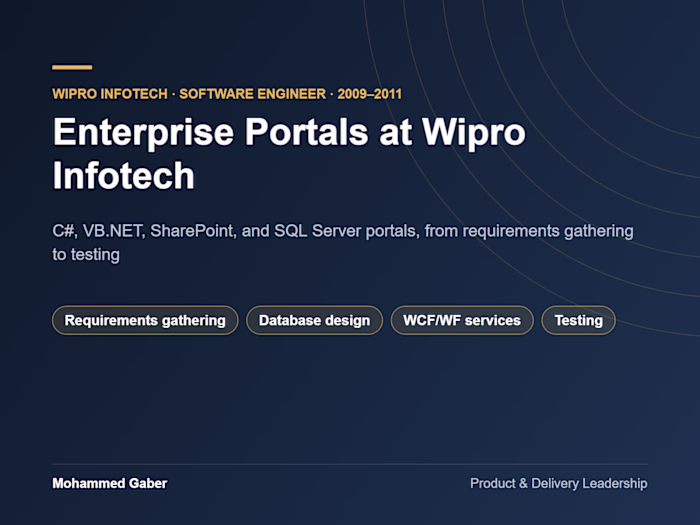Click the WCF/WF services pill

[462, 320]
